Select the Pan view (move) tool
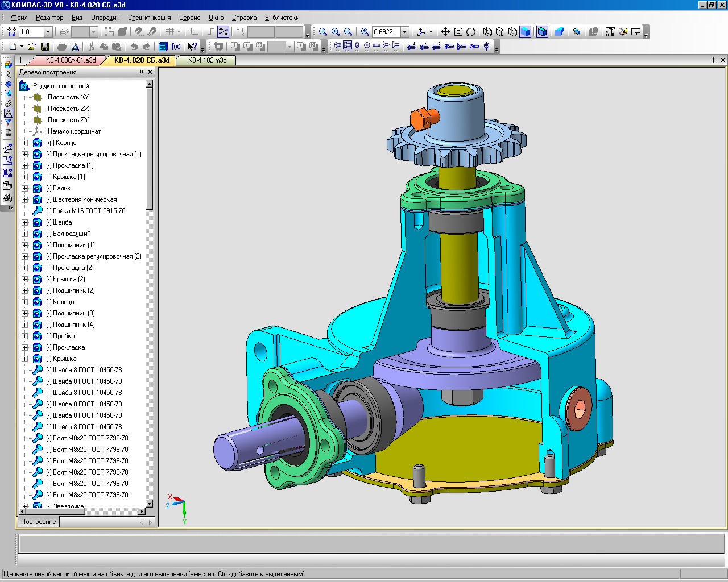The height and width of the screenshot is (582, 728). pos(445,32)
